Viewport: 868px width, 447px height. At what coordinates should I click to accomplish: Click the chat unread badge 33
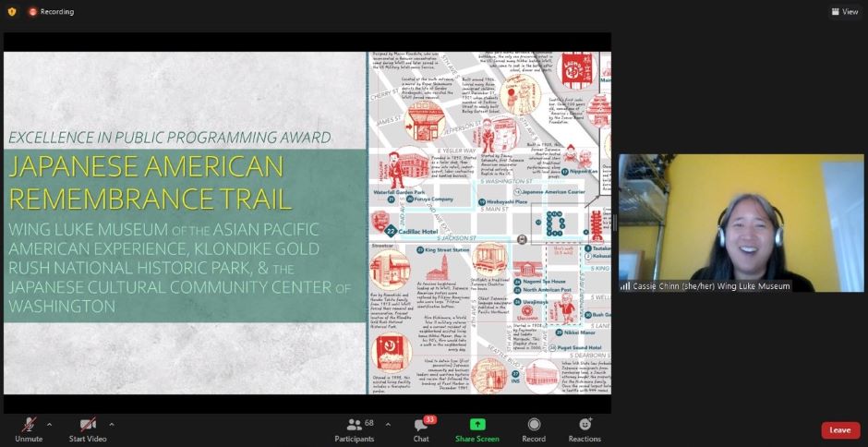point(430,419)
